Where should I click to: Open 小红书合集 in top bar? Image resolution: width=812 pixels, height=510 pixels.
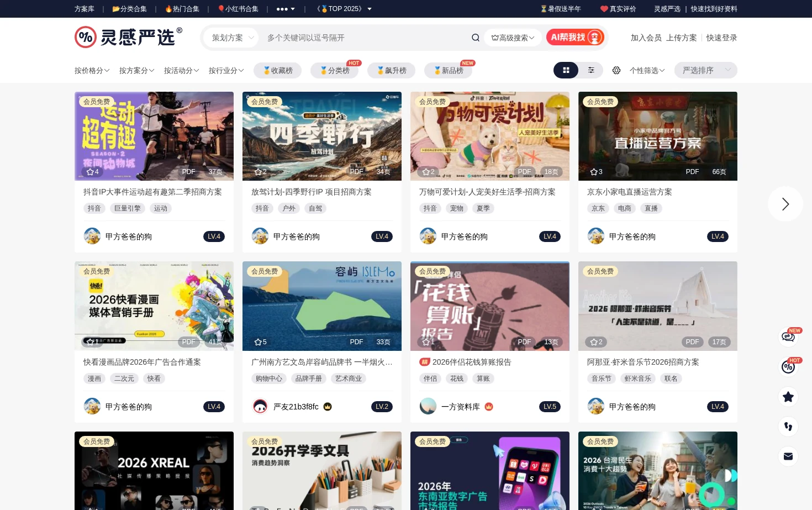[x=238, y=9]
